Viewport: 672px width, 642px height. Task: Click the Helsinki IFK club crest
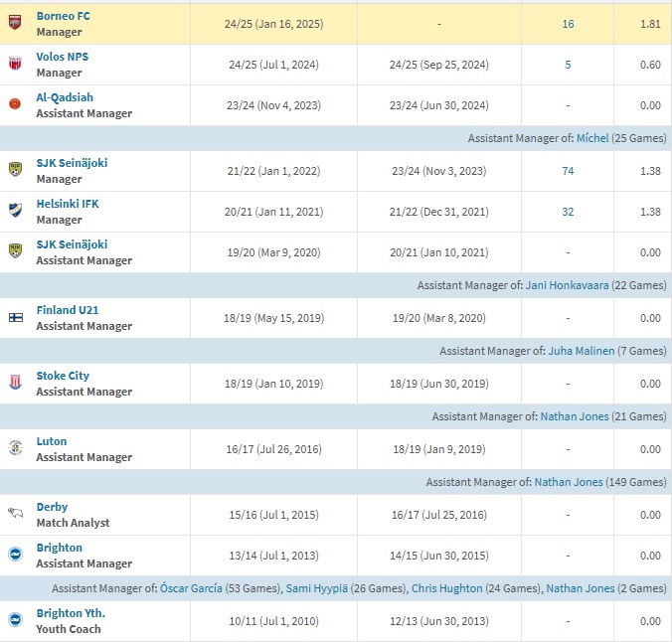(15, 212)
